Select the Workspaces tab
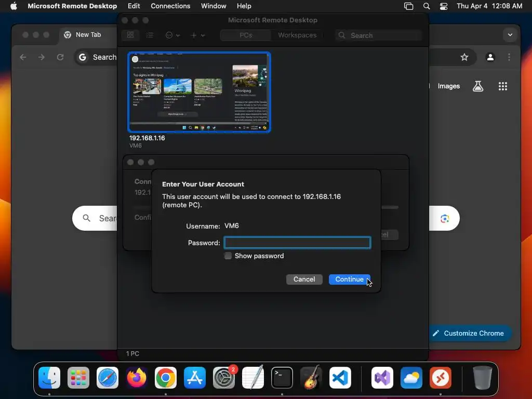 [x=297, y=35]
